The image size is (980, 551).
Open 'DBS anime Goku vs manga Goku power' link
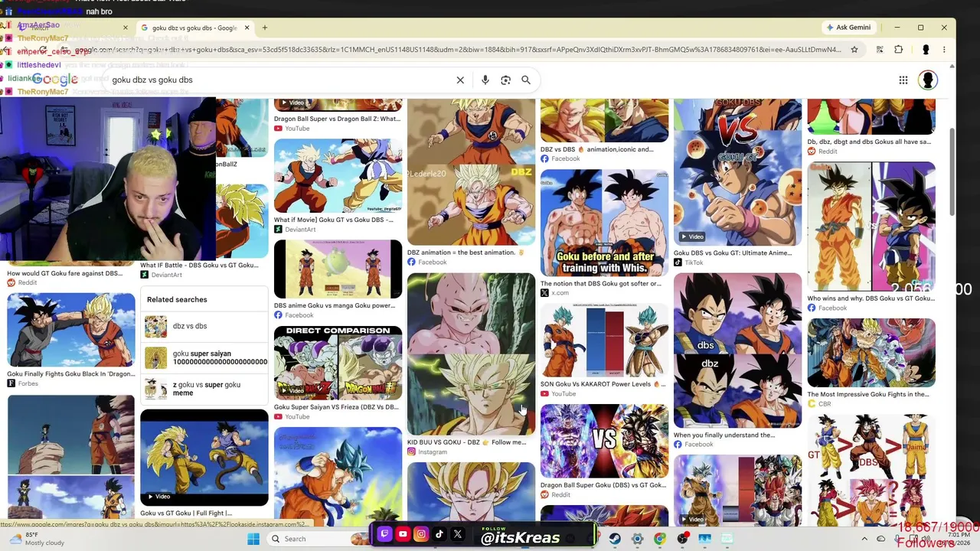pyautogui.click(x=335, y=305)
